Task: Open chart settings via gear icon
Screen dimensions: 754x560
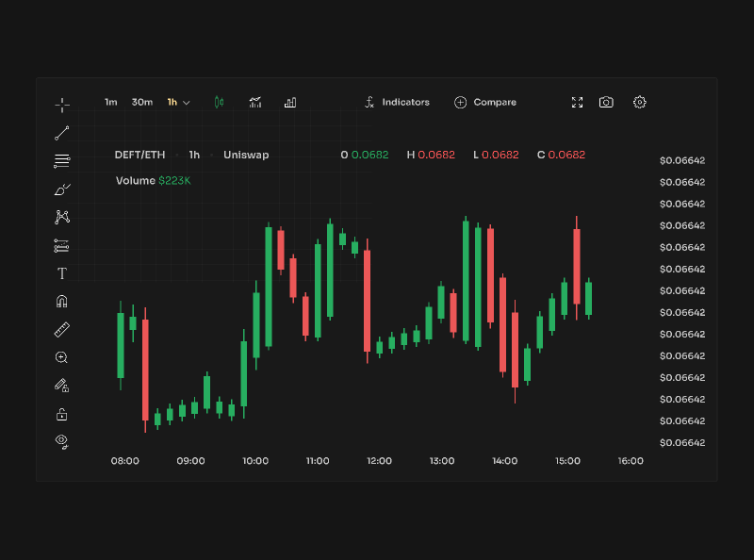Action: (640, 102)
